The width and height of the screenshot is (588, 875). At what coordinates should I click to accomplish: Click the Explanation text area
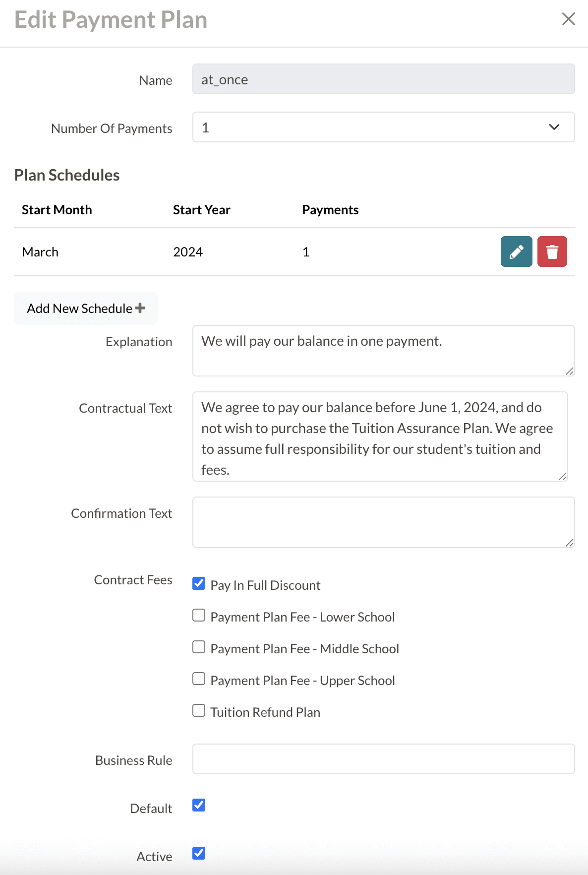tap(383, 350)
